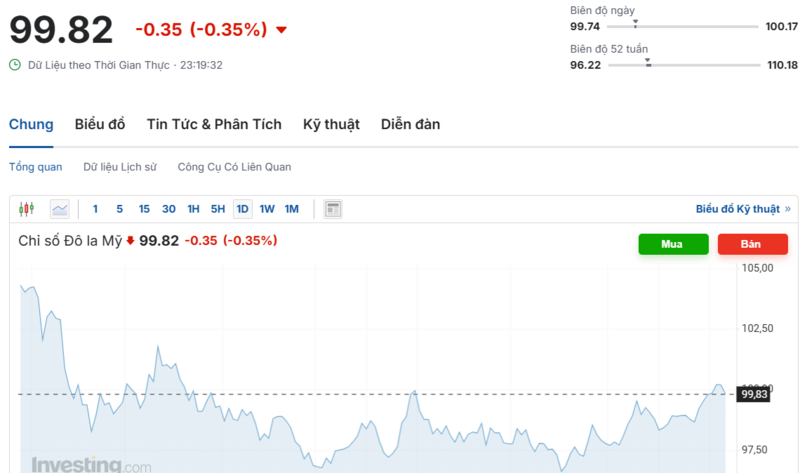Image resolution: width=800 pixels, height=473 pixels.
Task: Choose the 5H chart interval
Action: 217,209
